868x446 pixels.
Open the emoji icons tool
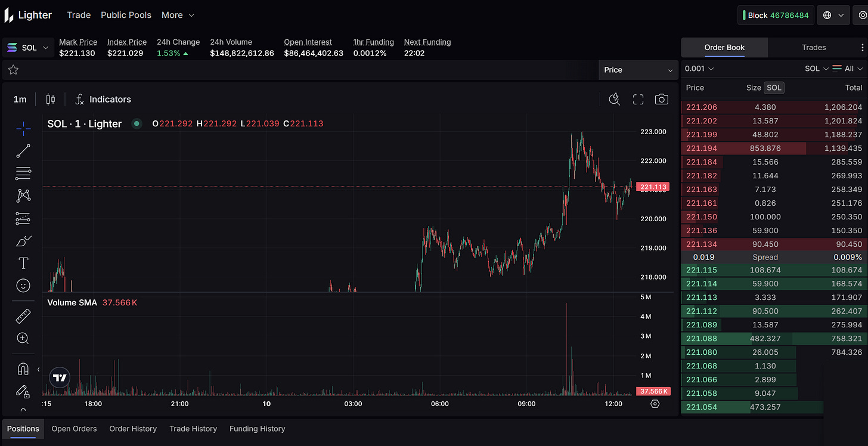(x=23, y=286)
